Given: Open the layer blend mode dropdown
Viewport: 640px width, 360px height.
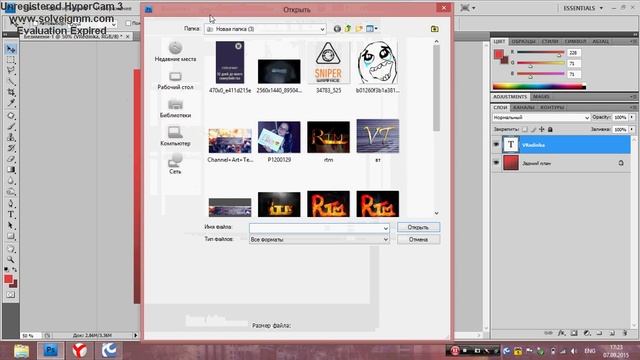Looking at the screenshot, I should coord(541,118).
